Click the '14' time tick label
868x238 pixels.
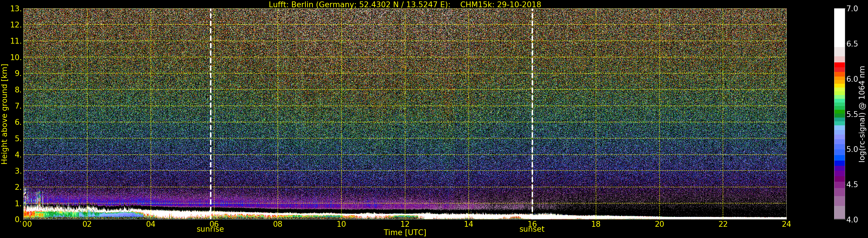469,224
